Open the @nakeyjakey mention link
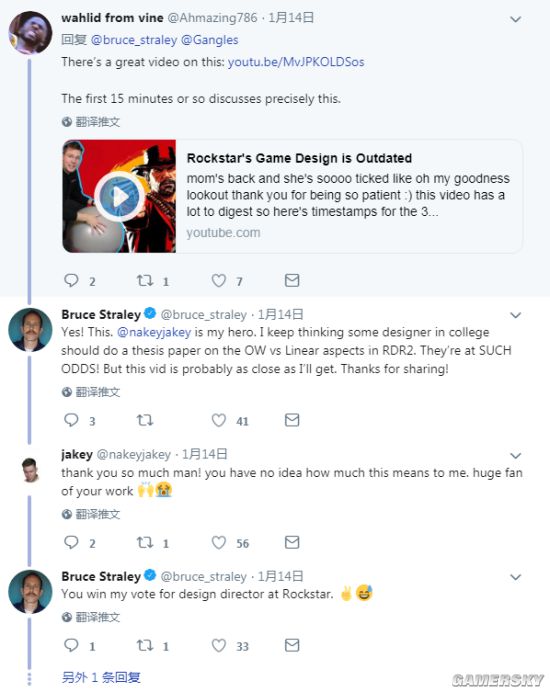This screenshot has height=692, width=550. coord(154,332)
